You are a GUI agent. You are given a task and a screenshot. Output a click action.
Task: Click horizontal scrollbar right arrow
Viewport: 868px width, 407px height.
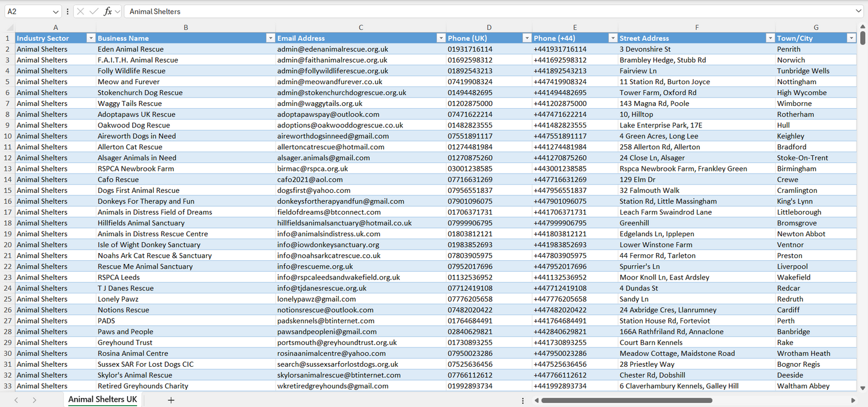click(x=852, y=400)
